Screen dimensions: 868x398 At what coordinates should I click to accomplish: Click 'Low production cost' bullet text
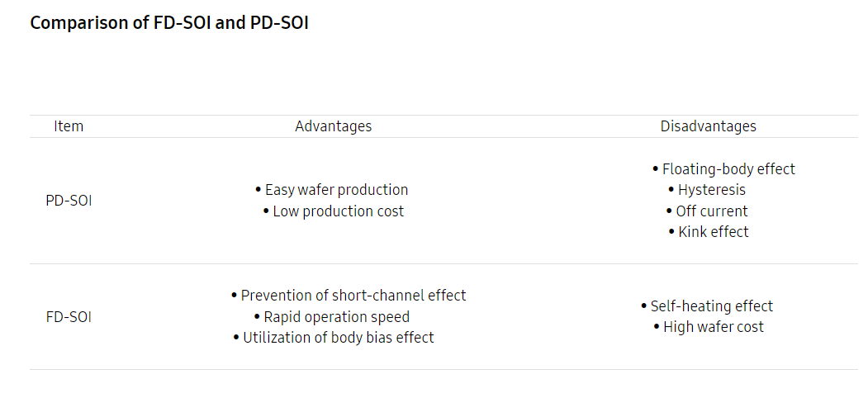[x=339, y=211]
